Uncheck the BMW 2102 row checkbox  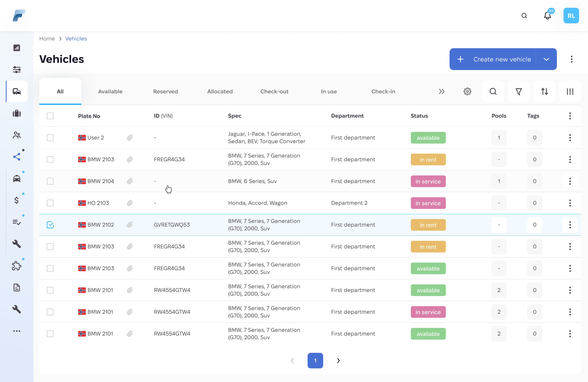pyautogui.click(x=50, y=225)
